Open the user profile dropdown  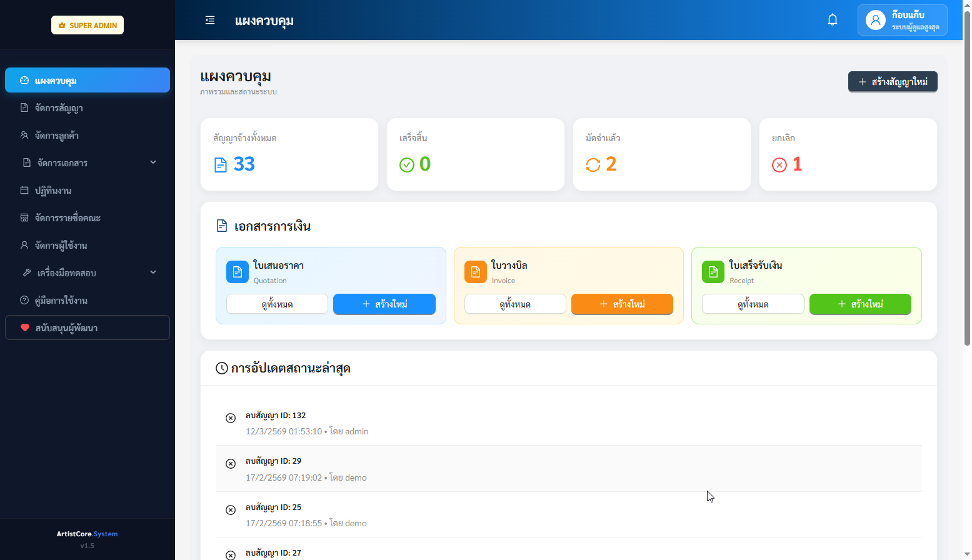902,21
